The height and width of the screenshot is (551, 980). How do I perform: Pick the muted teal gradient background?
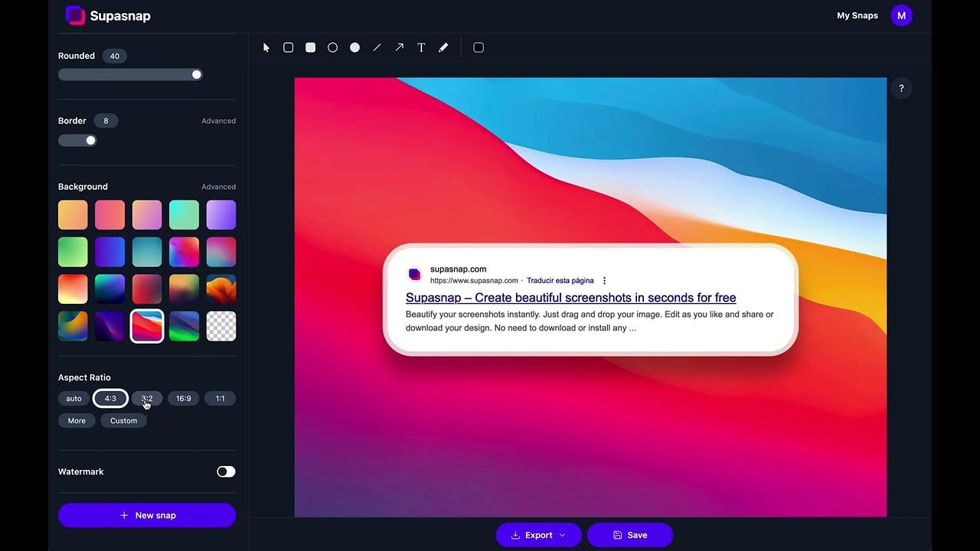pos(147,252)
